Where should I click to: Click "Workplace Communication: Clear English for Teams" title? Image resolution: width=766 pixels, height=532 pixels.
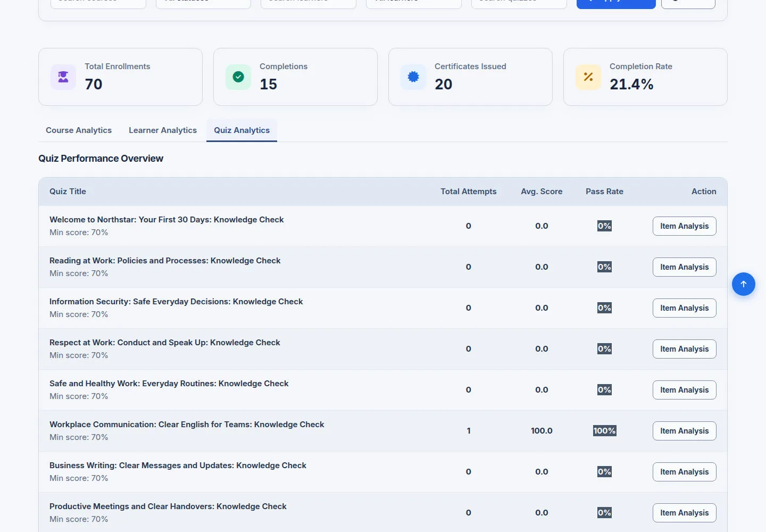point(187,425)
